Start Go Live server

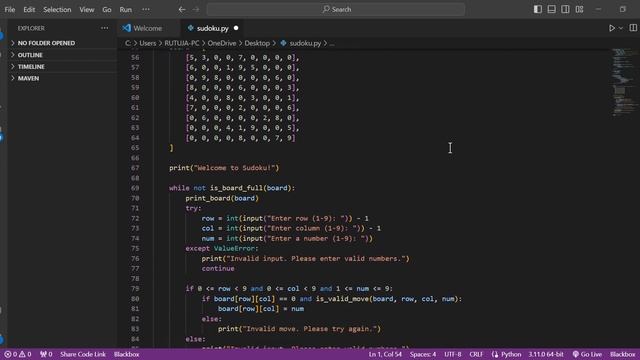587,354
